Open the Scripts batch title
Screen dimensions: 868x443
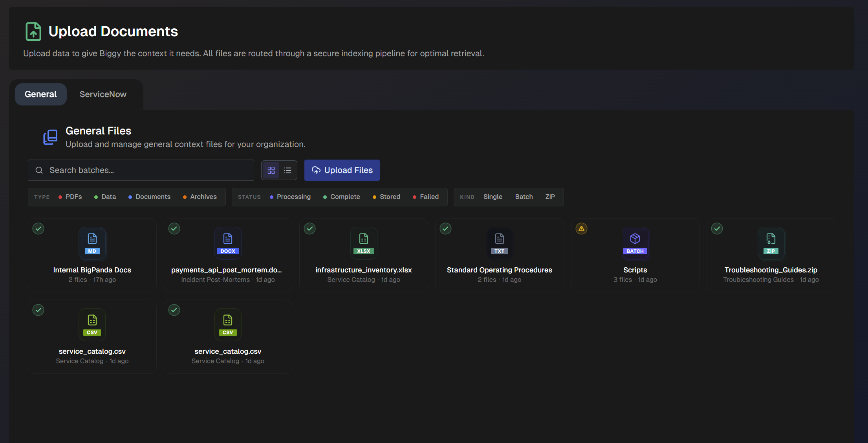tap(635, 270)
